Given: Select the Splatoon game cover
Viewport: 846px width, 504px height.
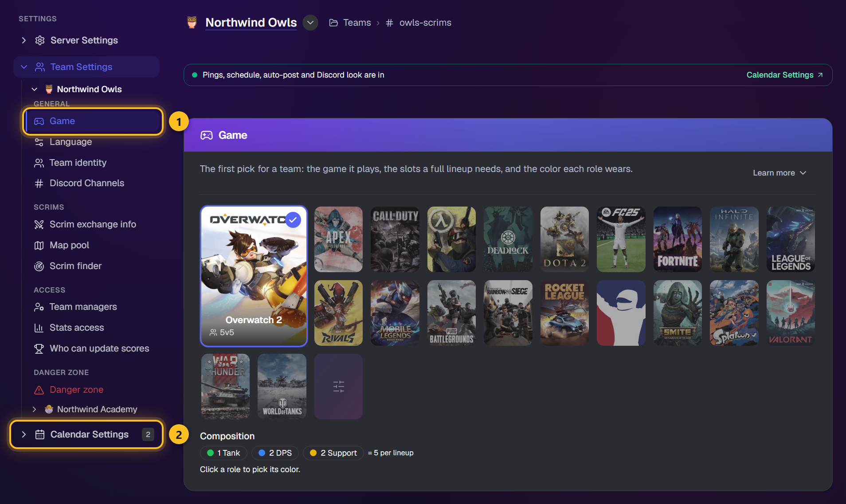Looking at the screenshot, I should 734,313.
